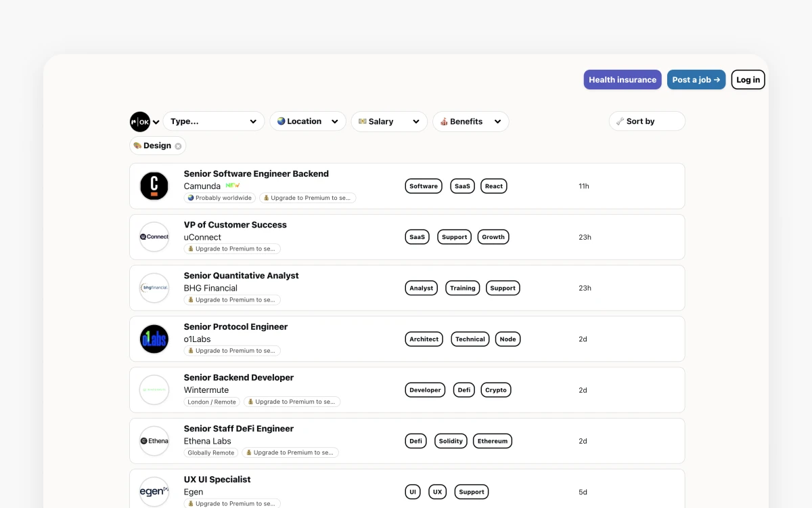Click the Globally Remote location badge
The height and width of the screenshot is (508, 812).
pos(211,452)
